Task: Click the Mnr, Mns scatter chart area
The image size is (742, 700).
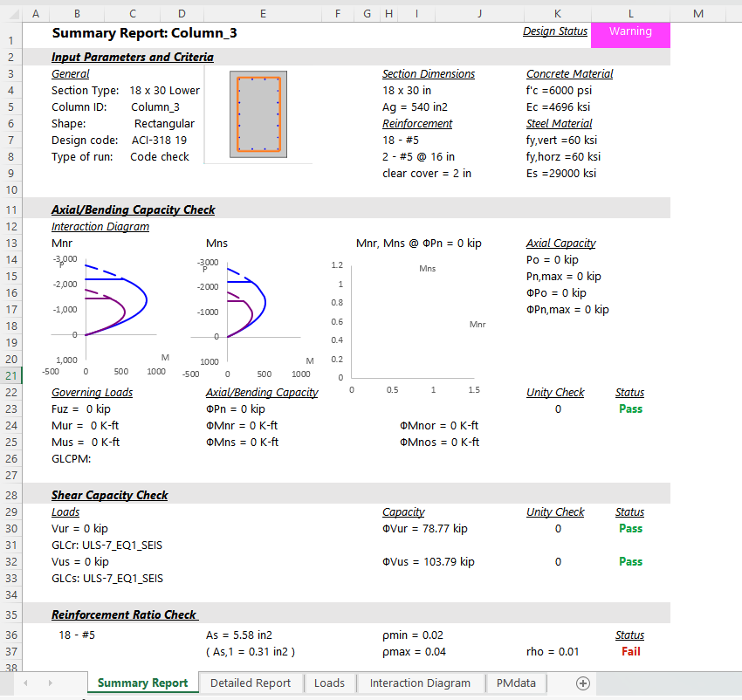Action: 410,319
